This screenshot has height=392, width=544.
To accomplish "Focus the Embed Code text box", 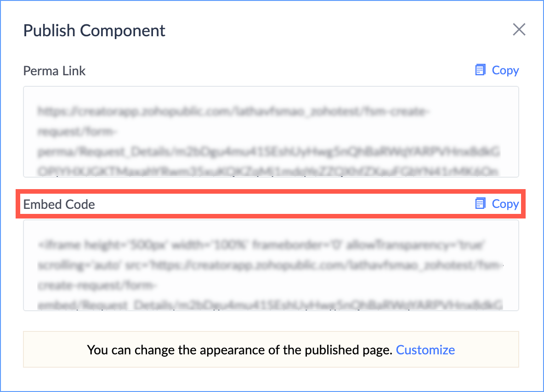I will point(271,265).
